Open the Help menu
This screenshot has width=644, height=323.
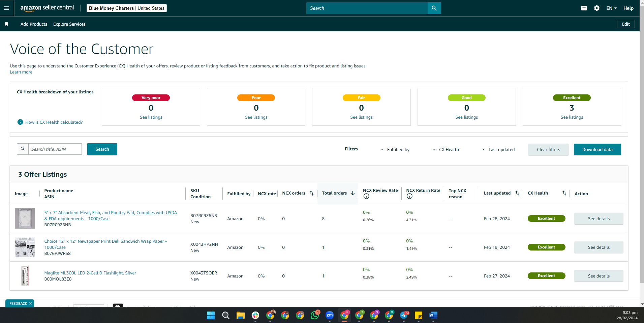tap(628, 8)
